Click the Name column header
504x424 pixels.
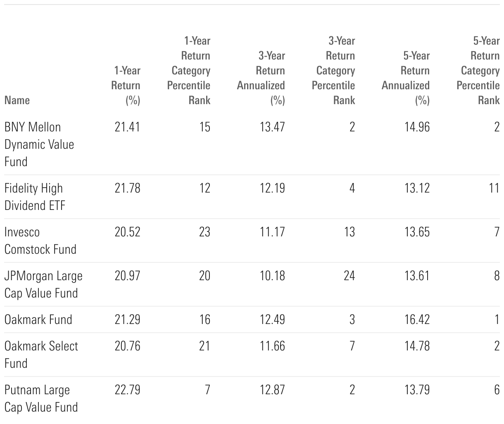[x=17, y=100]
